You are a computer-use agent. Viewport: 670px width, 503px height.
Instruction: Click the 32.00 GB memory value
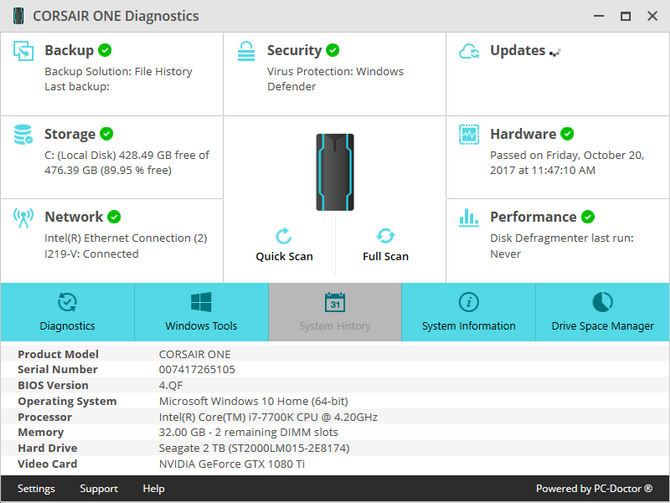click(x=248, y=432)
